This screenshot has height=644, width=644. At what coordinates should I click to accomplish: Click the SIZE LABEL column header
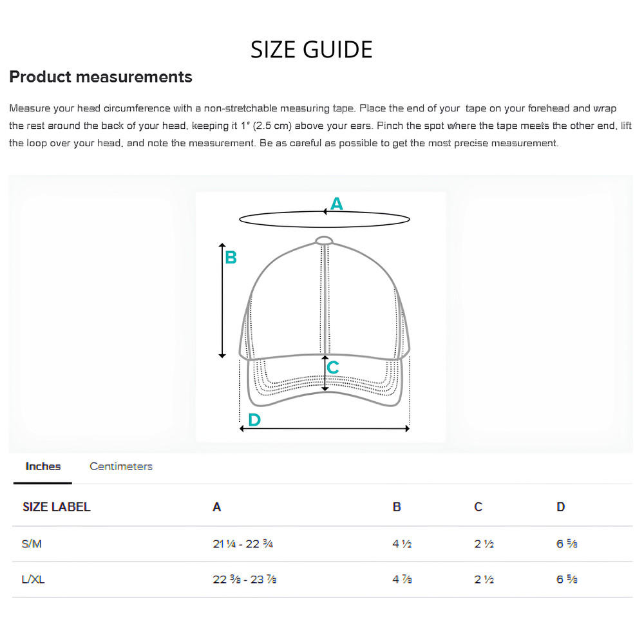tap(56, 507)
